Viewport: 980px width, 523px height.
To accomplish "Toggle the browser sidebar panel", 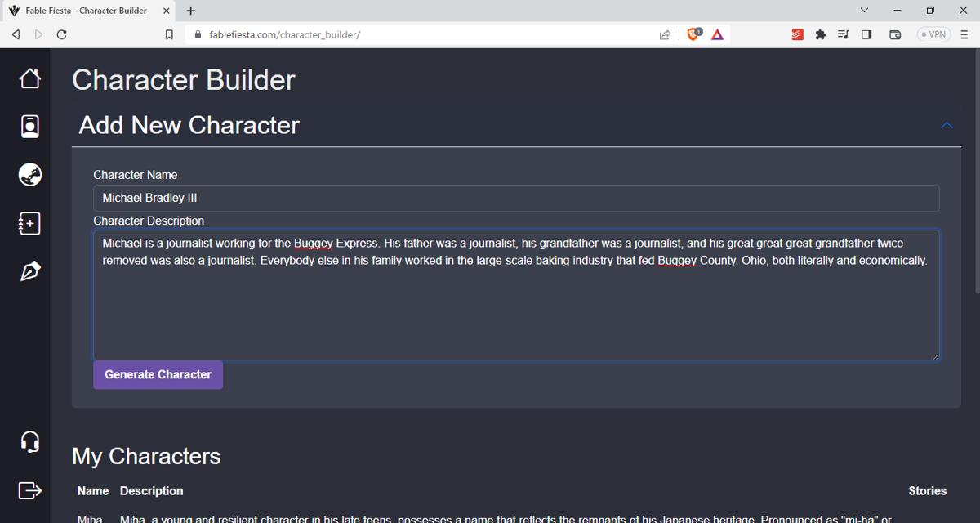I will tap(866, 34).
